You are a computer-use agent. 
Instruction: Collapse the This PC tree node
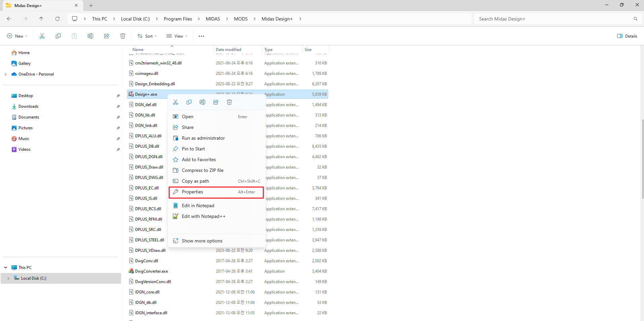pyautogui.click(x=5, y=268)
